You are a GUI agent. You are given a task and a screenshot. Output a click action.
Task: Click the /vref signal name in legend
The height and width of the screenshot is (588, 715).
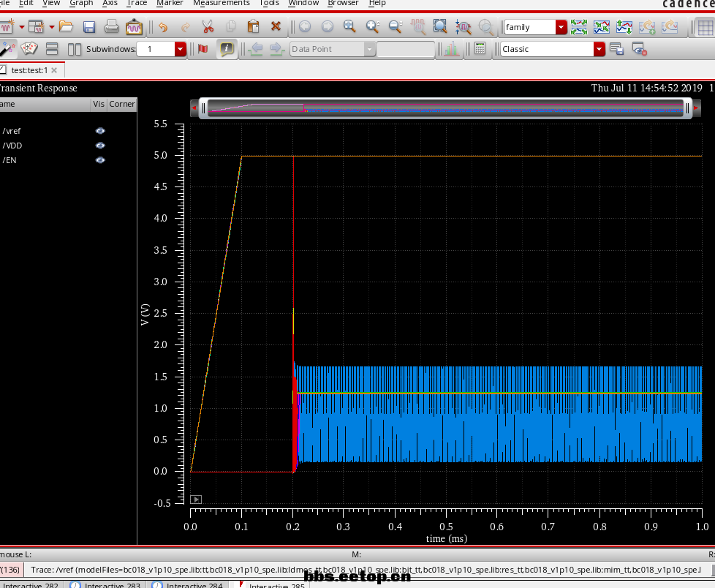(12, 131)
